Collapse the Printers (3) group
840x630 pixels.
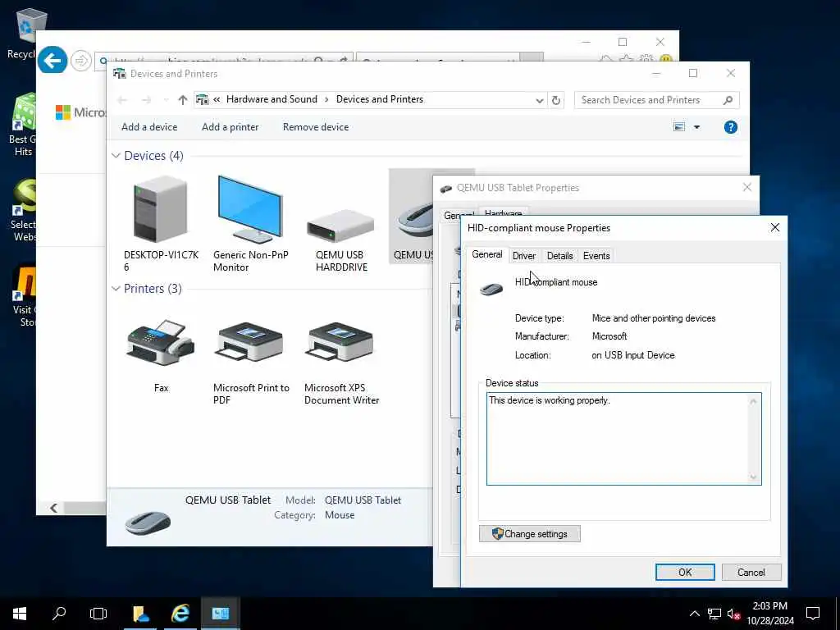coord(116,289)
